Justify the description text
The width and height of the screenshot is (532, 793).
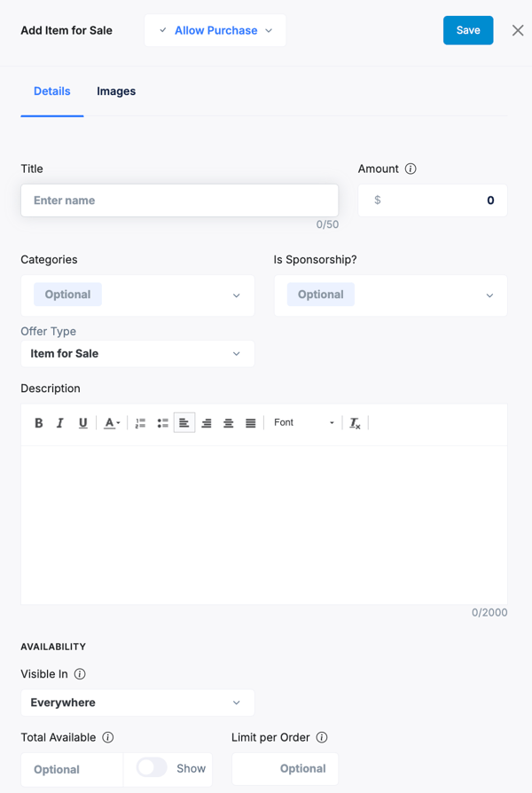click(251, 423)
